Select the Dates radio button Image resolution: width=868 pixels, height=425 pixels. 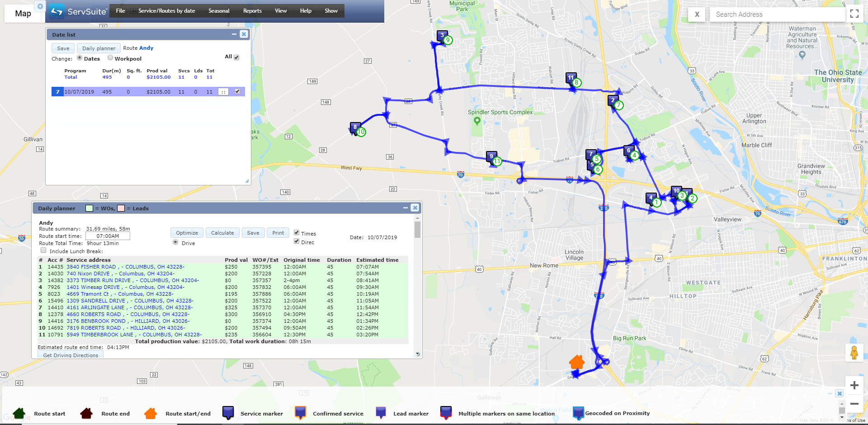tap(80, 58)
